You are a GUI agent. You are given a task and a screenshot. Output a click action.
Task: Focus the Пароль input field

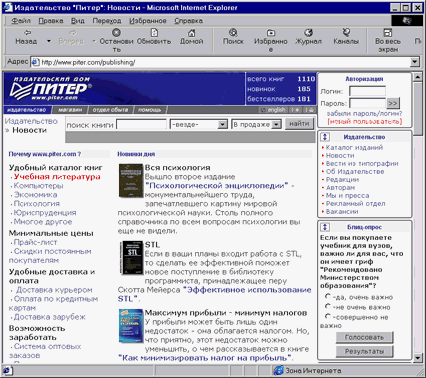367,103
